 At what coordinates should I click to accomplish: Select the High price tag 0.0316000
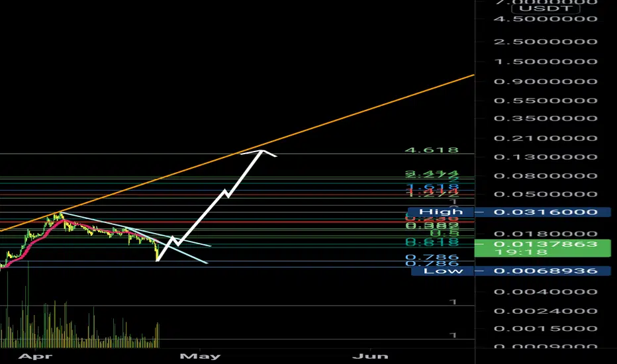pyautogui.click(x=543, y=212)
